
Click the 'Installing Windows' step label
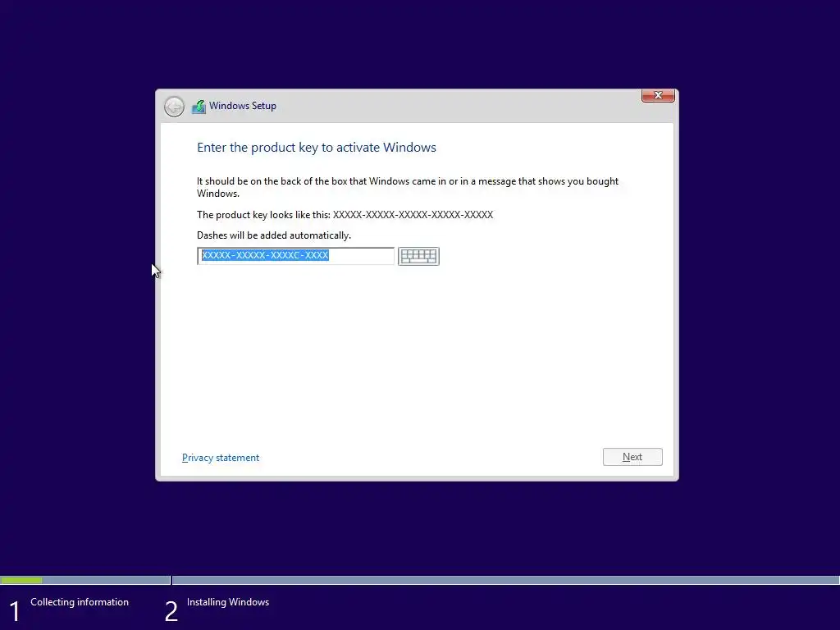pyautogui.click(x=228, y=602)
